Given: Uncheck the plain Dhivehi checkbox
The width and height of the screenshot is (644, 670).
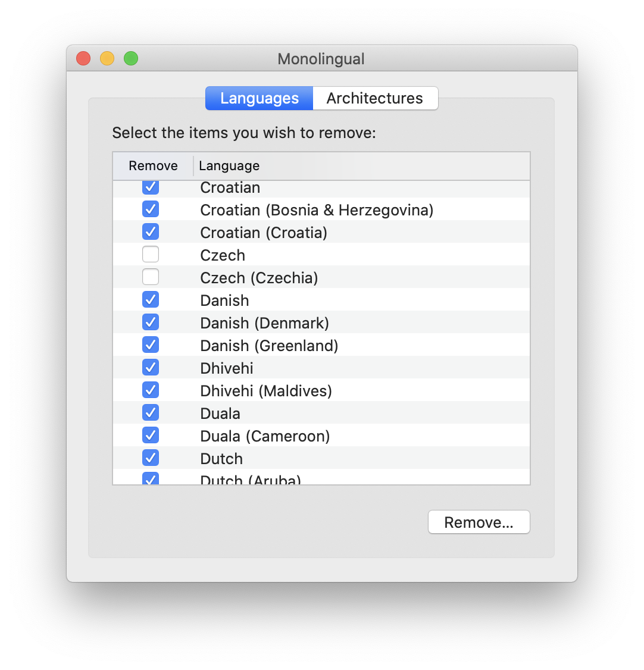Looking at the screenshot, I should 151,368.
